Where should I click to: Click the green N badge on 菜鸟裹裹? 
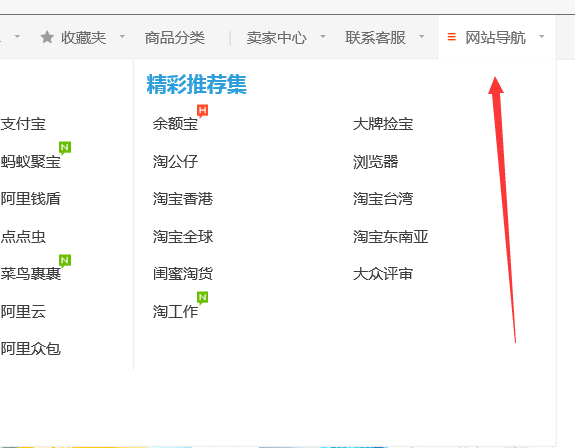coord(65,261)
